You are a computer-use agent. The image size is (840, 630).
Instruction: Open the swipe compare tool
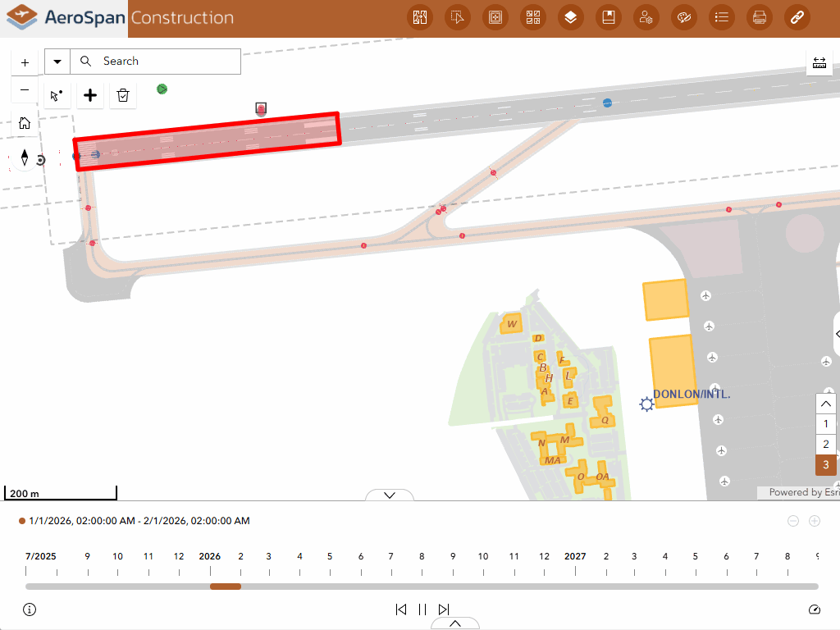420,17
